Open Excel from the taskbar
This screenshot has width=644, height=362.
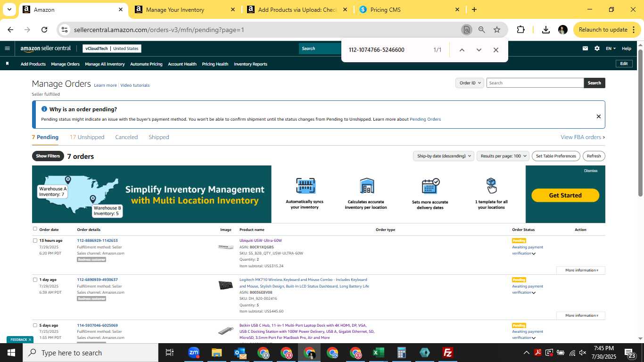pos(379,353)
